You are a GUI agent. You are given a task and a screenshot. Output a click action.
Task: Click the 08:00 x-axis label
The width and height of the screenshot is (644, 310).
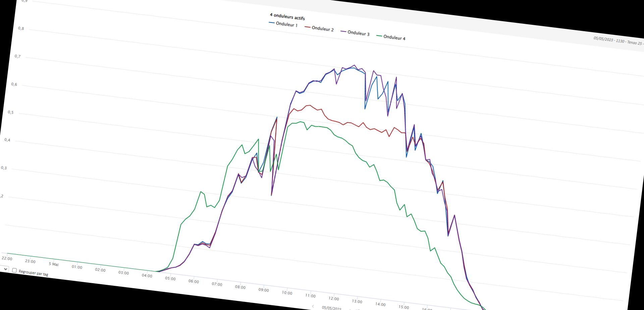(240, 287)
